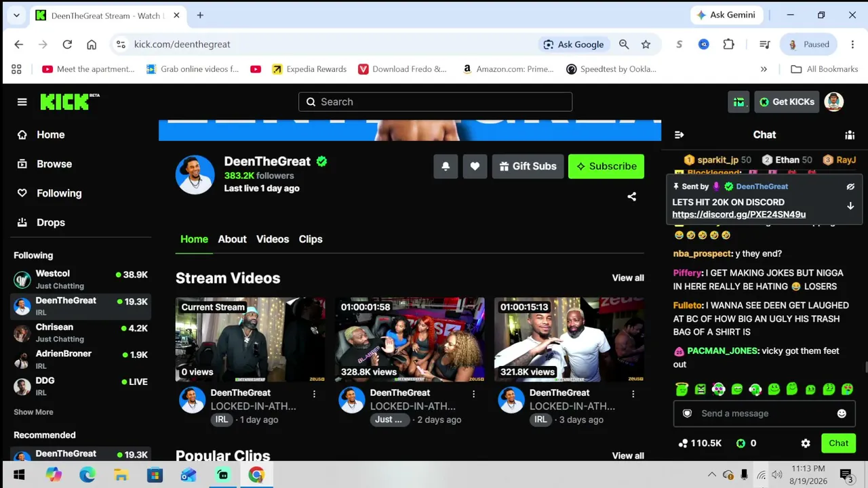This screenshot has height=488, width=868.
Task: Open the 321.8K views video thumbnail
Action: click(x=569, y=340)
